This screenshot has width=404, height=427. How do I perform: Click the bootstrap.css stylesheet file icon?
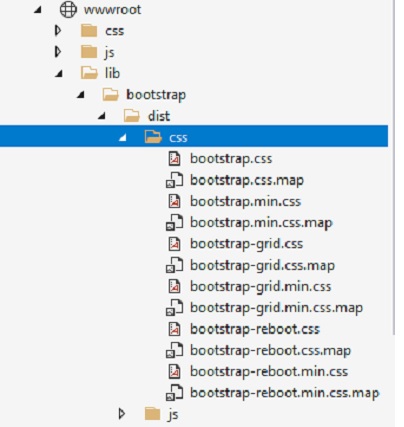coord(174,159)
